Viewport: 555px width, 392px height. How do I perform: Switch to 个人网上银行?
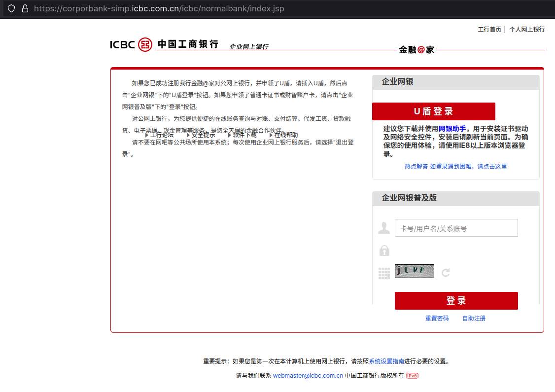[x=526, y=29]
